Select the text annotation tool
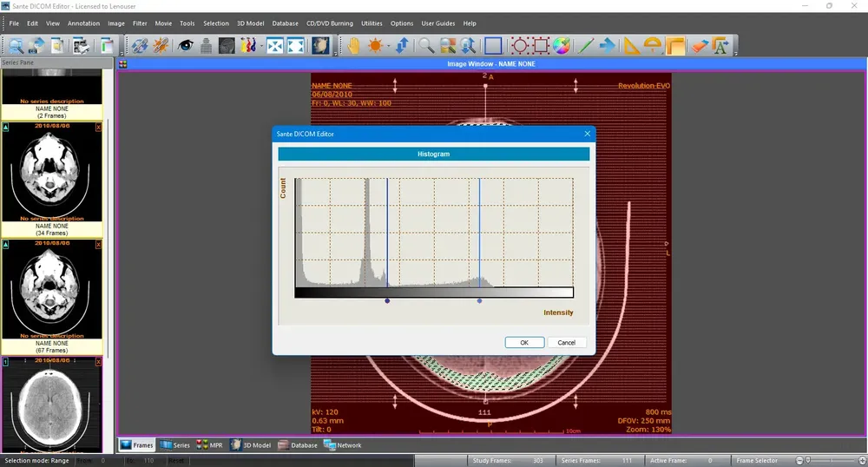The height and width of the screenshot is (467, 868). [720, 46]
